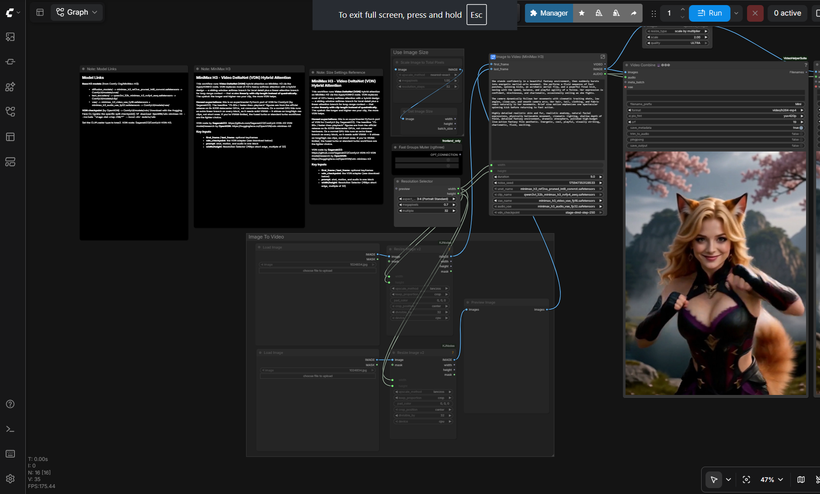
Task: Open the settings gear icon
Action: (x=10, y=479)
